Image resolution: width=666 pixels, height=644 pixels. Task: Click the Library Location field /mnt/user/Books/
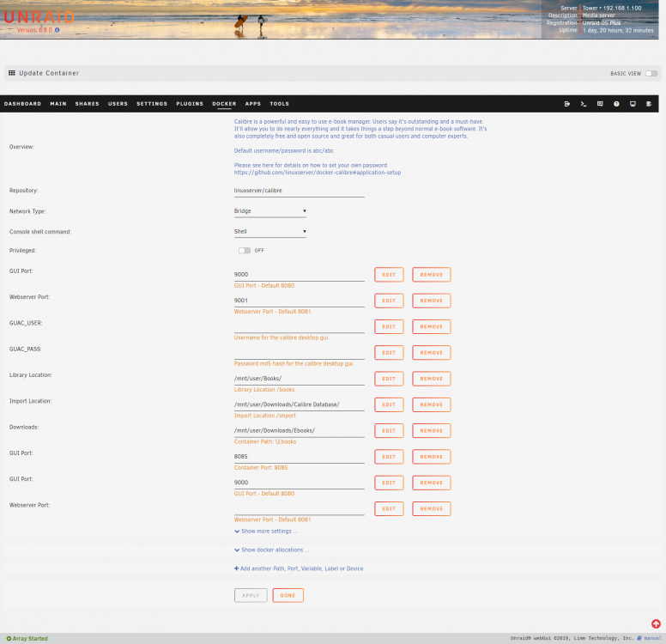299,379
